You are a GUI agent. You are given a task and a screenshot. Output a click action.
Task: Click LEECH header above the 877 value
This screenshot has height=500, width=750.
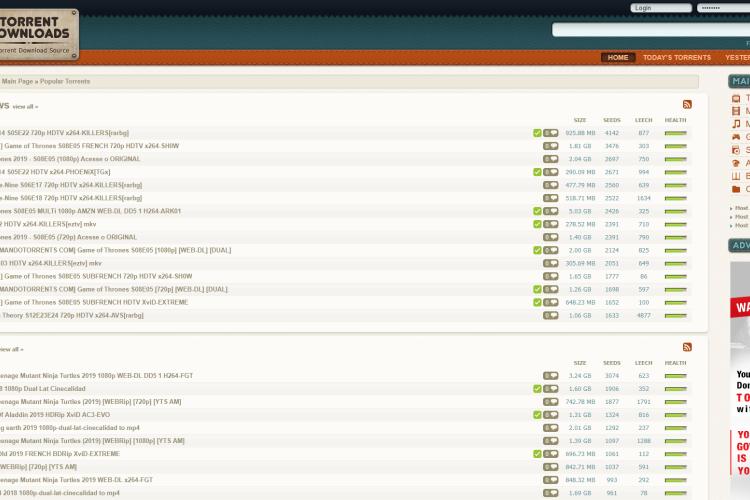643,120
